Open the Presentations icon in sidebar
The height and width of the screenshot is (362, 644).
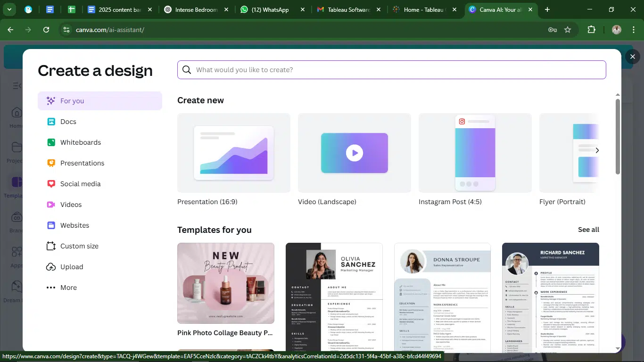(x=51, y=163)
